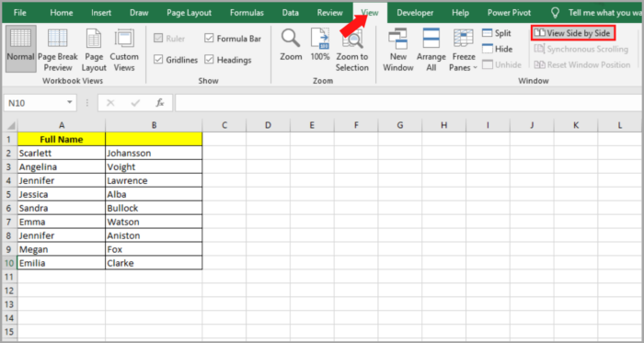644x343 pixels.
Task: Click Zoom to Selection icon
Action: click(352, 50)
